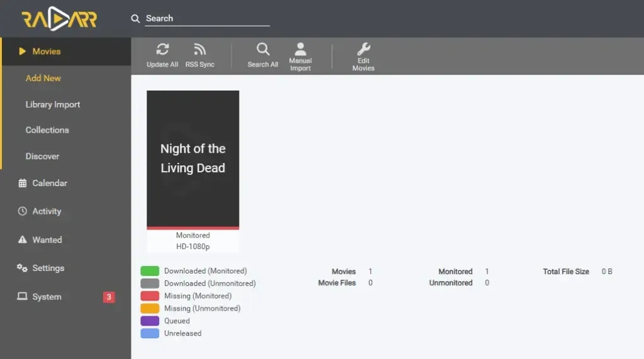Open the Discover page
This screenshot has width=644, height=359.
click(x=42, y=156)
